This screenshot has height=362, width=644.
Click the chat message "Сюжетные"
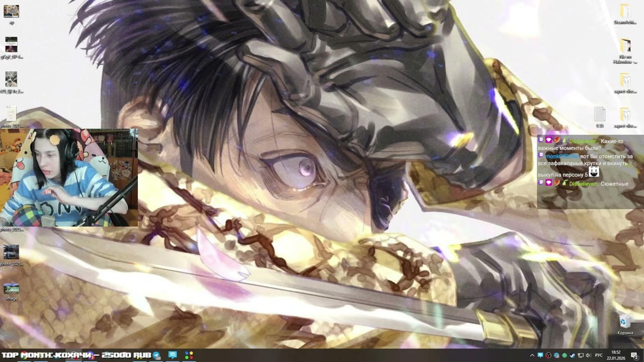(614, 184)
